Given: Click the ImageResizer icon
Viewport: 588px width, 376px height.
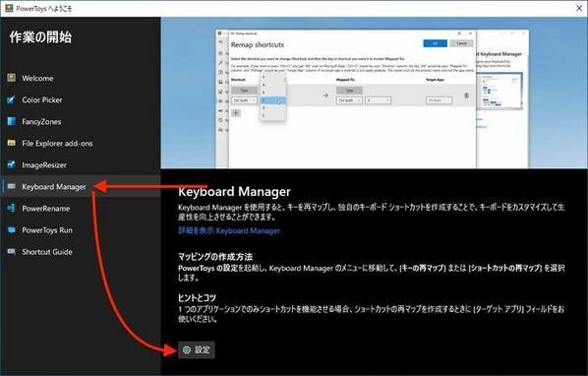Looking at the screenshot, I should [x=12, y=164].
